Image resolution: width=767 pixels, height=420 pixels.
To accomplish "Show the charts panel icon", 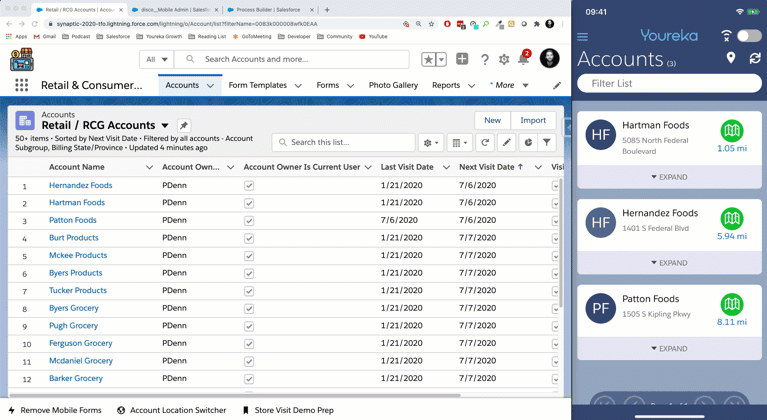I will coord(528,142).
